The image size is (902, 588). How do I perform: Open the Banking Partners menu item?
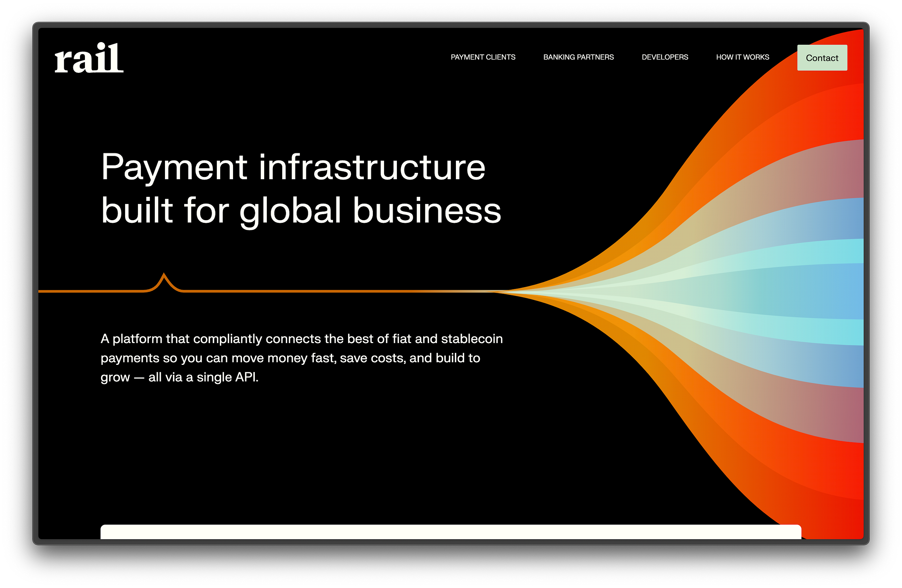click(x=578, y=57)
